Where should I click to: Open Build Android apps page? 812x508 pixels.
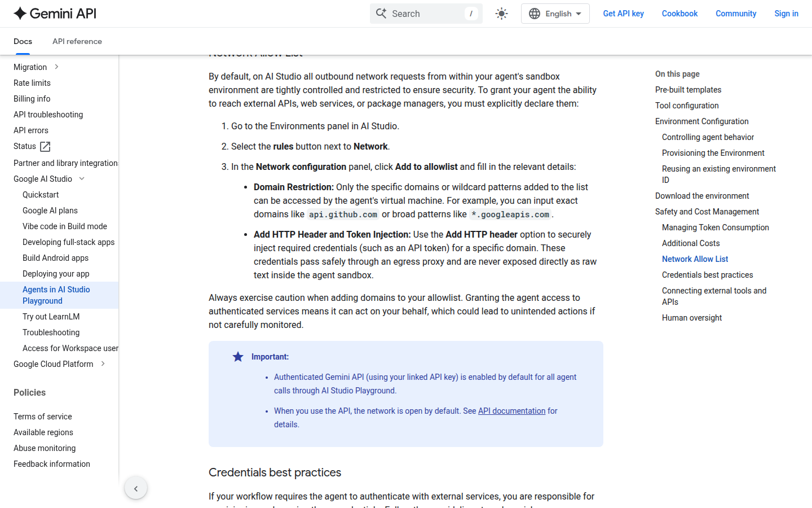(55, 258)
